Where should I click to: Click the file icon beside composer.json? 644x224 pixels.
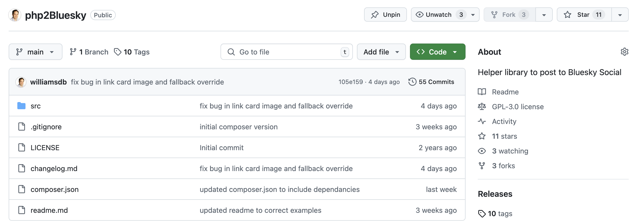tap(22, 189)
